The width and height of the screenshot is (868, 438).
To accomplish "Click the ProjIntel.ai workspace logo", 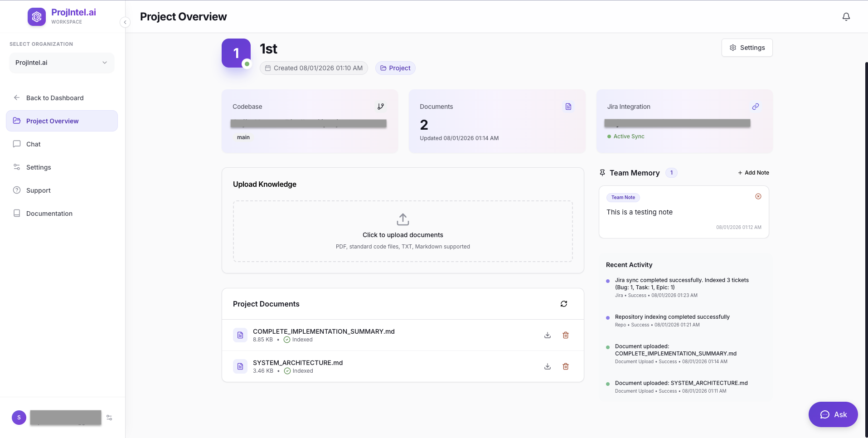I will click(x=37, y=16).
